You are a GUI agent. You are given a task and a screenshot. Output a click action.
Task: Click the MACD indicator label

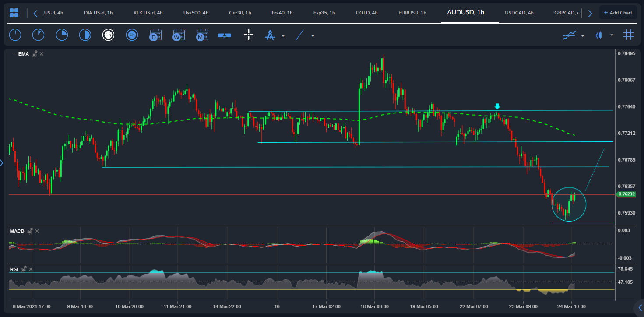[17, 231]
